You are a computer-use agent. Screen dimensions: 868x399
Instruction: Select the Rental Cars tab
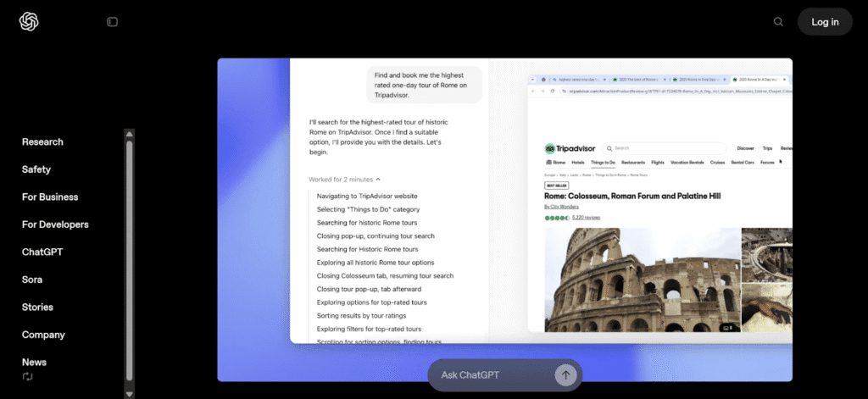(x=743, y=163)
